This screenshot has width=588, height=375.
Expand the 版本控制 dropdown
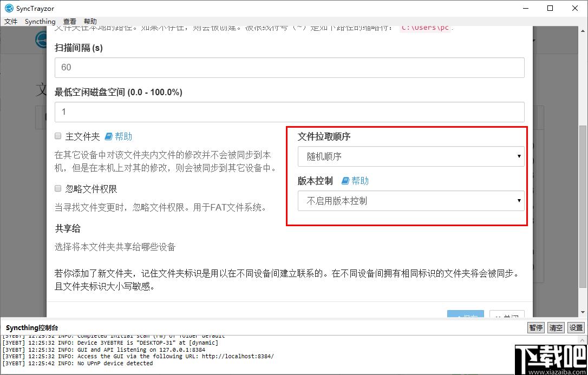pos(411,201)
